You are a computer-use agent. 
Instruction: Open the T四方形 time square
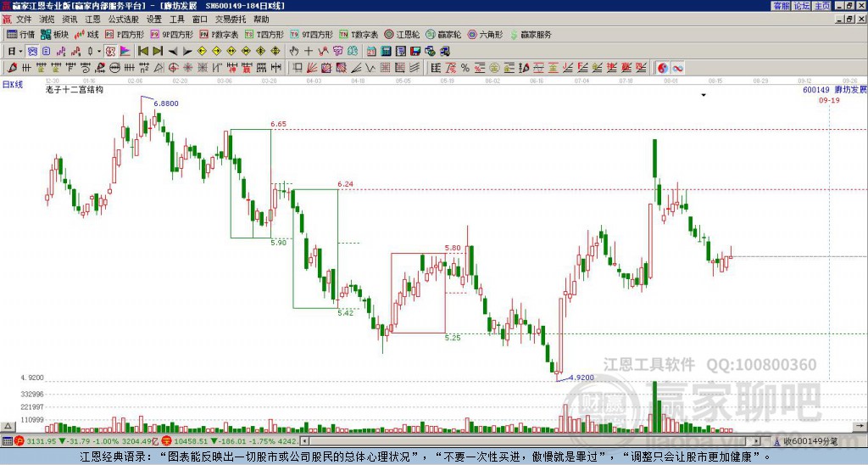coord(264,34)
